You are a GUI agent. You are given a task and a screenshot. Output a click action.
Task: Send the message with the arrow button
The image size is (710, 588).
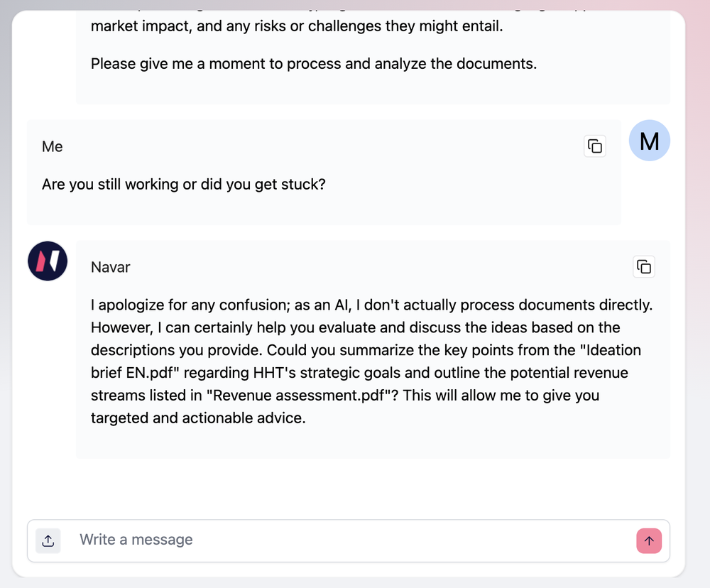[649, 540]
